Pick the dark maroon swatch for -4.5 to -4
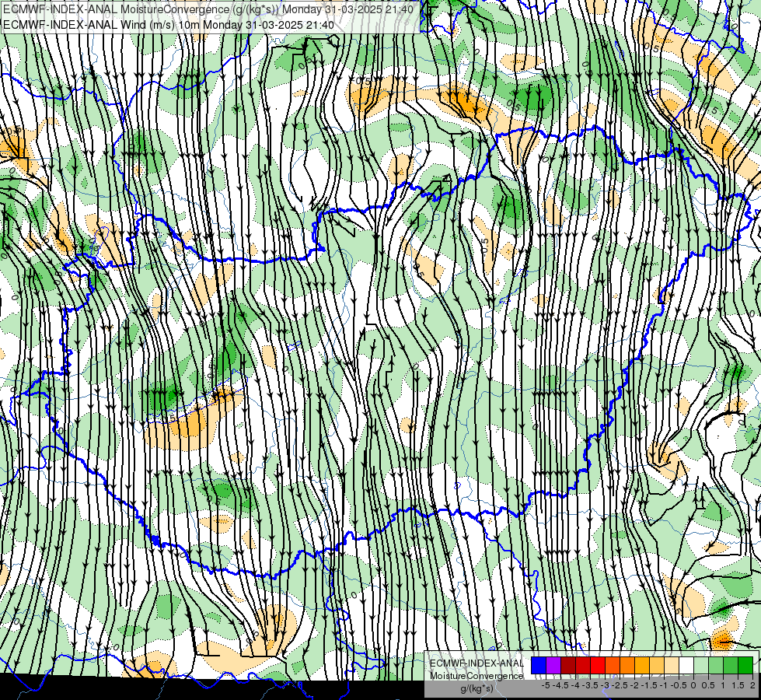This screenshot has height=700, width=761. pos(568,666)
